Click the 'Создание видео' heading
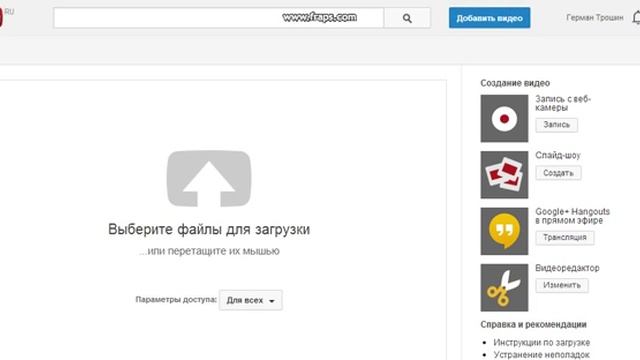640x360 pixels. 515,83
